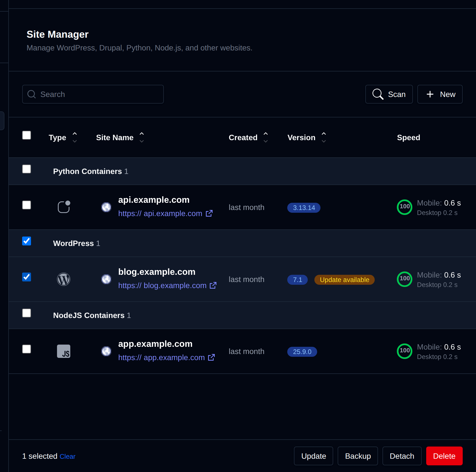Click the 25.9.0 version badge
Image resolution: width=476 pixels, height=472 pixels.
(x=302, y=352)
